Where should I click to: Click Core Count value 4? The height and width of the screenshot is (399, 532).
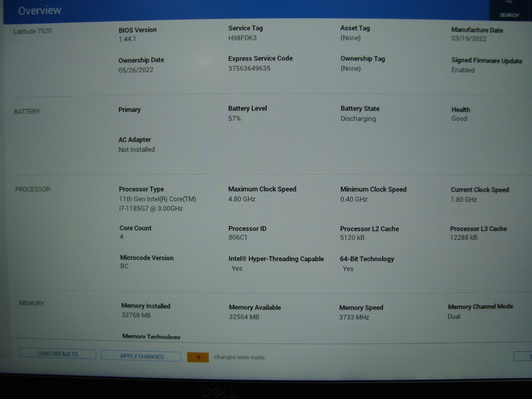click(x=121, y=237)
